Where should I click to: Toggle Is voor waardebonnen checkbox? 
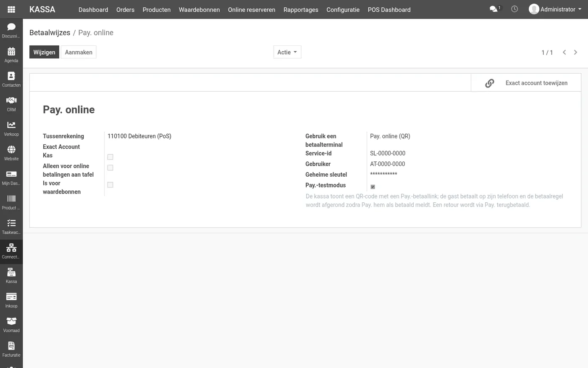[x=110, y=185]
